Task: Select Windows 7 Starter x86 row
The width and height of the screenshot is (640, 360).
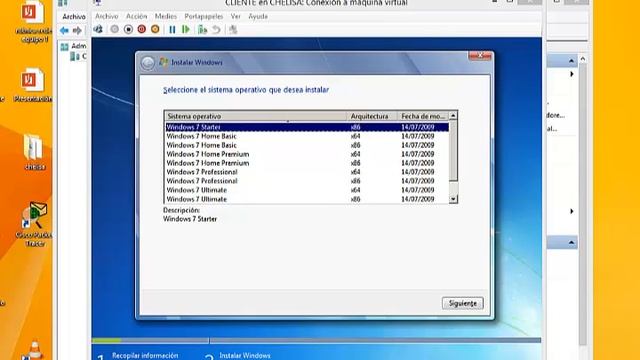Action: 307,127
